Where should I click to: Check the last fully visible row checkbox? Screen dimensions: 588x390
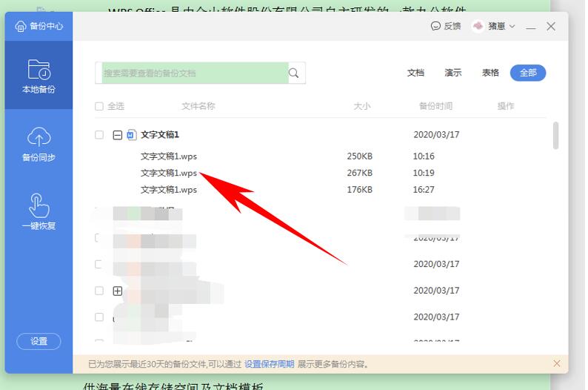(x=99, y=317)
